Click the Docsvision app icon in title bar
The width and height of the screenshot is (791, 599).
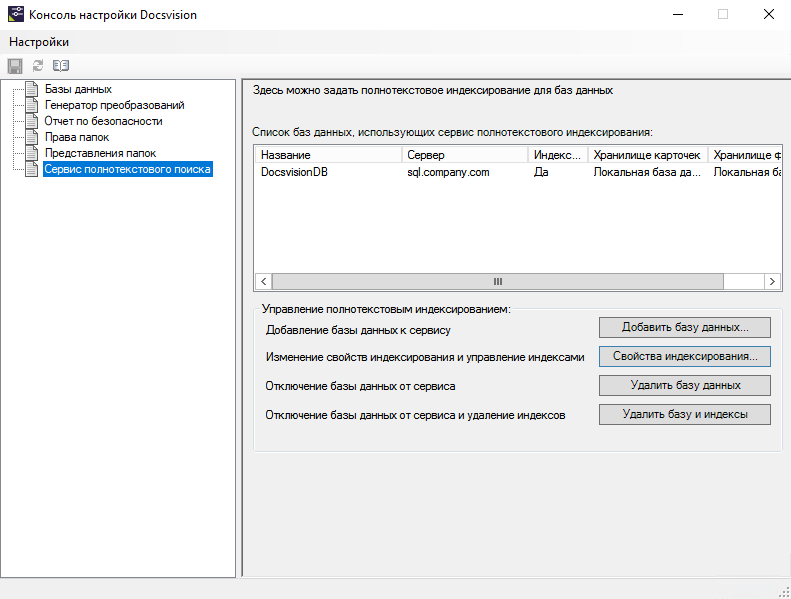[15, 15]
